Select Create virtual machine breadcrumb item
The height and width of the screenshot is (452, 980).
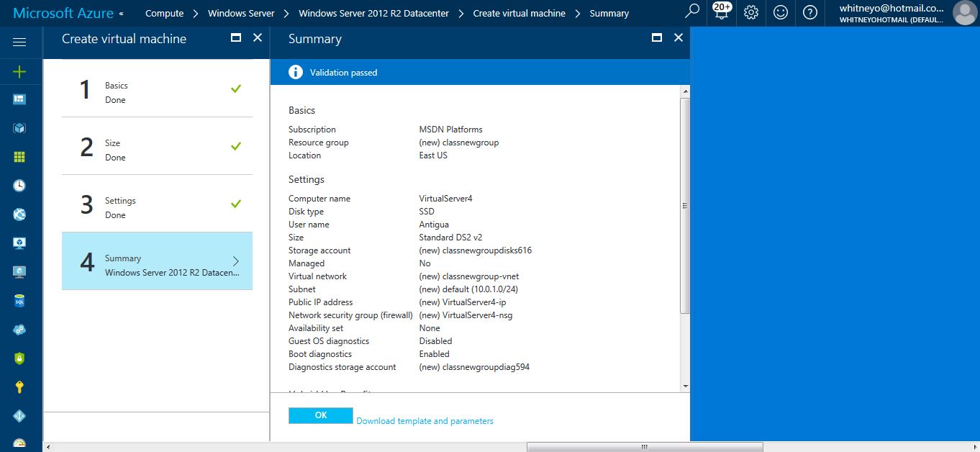coord(520,13)
